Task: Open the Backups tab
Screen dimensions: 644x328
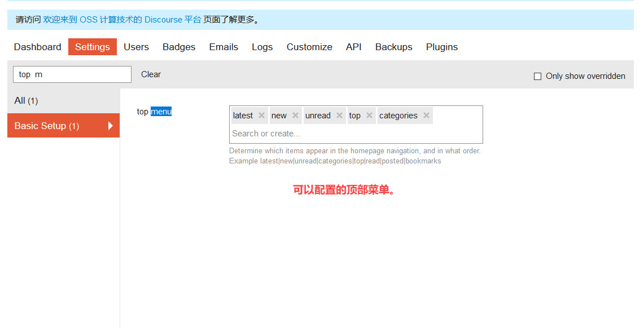Action: pyautogui.click(x=393, y=47)
